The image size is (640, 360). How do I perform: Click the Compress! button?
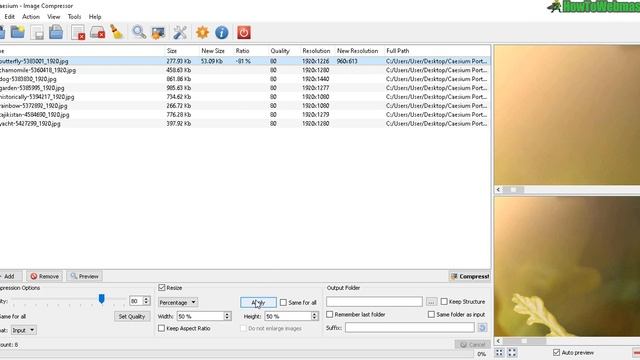[469, 276]
